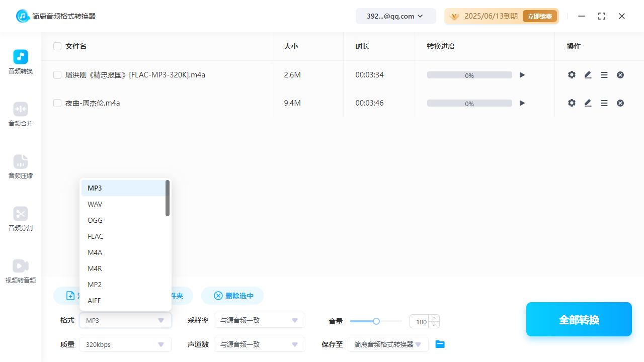The height and width of the screenshot is (362, 644).
Task: Tick the checkbox beside 屠洪刚《精忠报国》
Action: click(x=57, y=74)
